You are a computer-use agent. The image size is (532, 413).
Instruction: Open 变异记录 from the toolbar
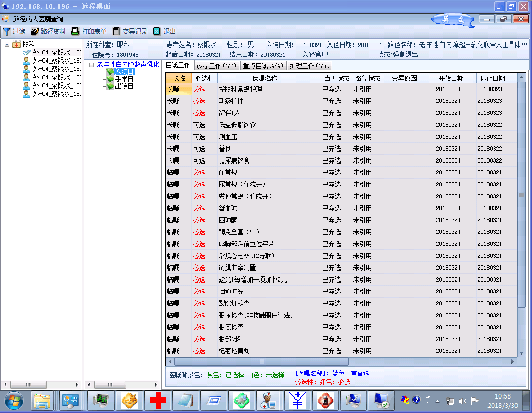pyautogui.click(x=130, y=32)
